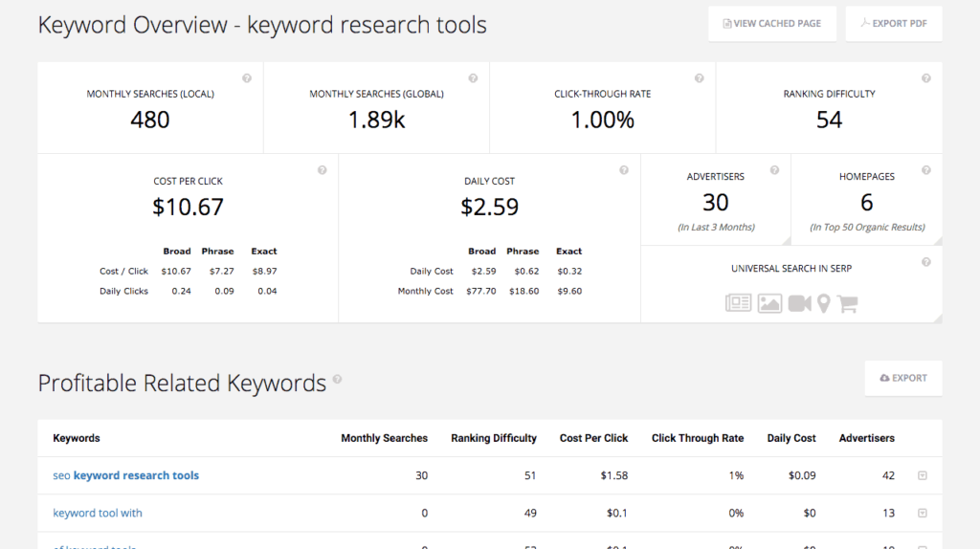Click help icon beside Profitable Related Keywords
Screen dimensions: 980x549
pos(337,379)
